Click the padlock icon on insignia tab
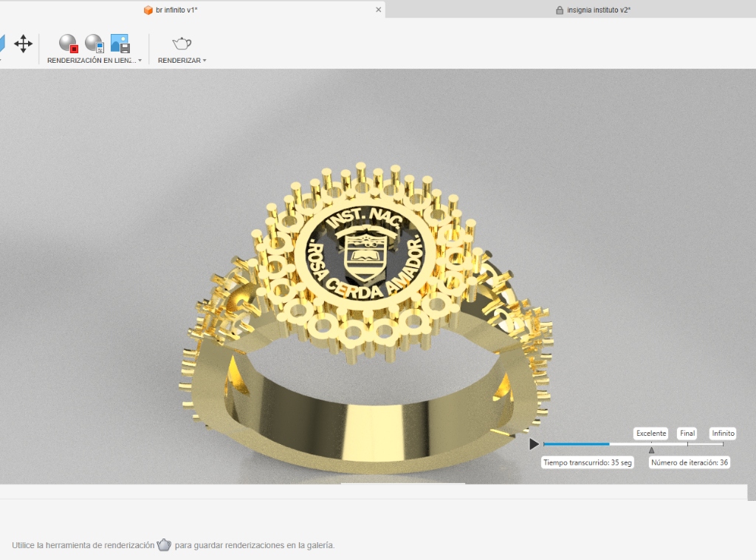Screen dimensions: 756x560 pos(560,10)
